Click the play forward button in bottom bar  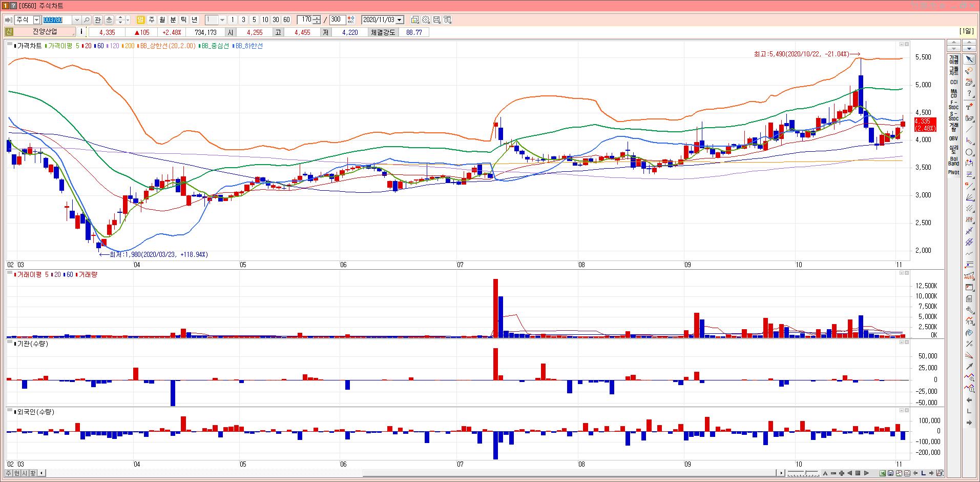pos(867,473)
